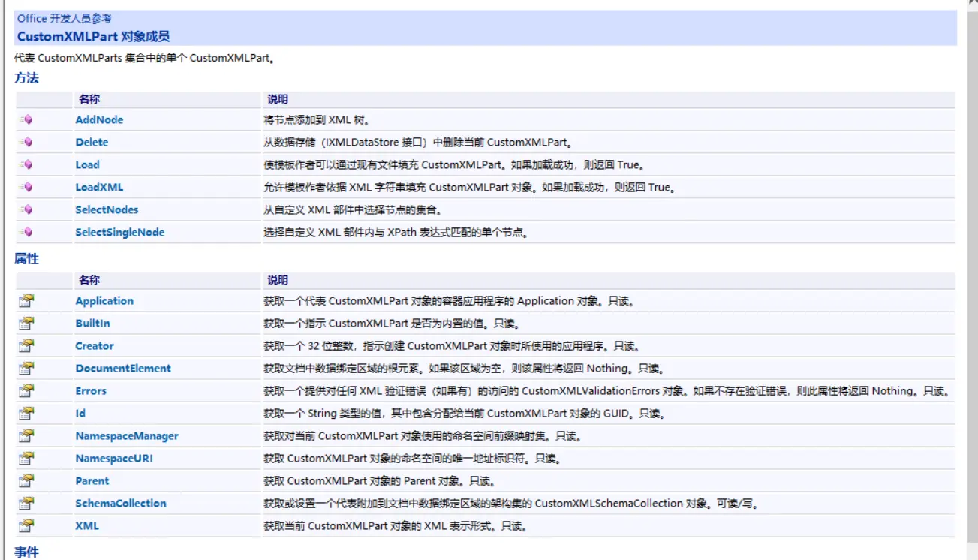The width and height of the screenshot is (978, 560).
Task: Open the Delete method link
Action: (92, 142)
